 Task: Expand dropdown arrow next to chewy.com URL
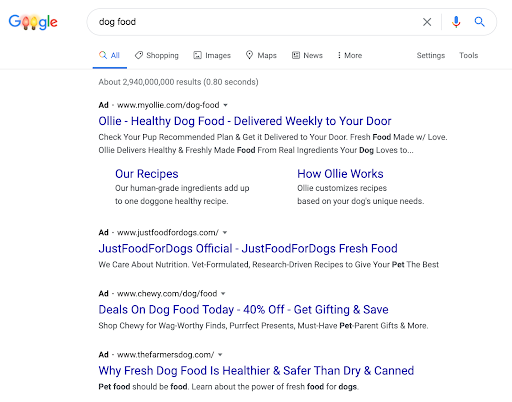pyautogui.click(x=223, y=294)
